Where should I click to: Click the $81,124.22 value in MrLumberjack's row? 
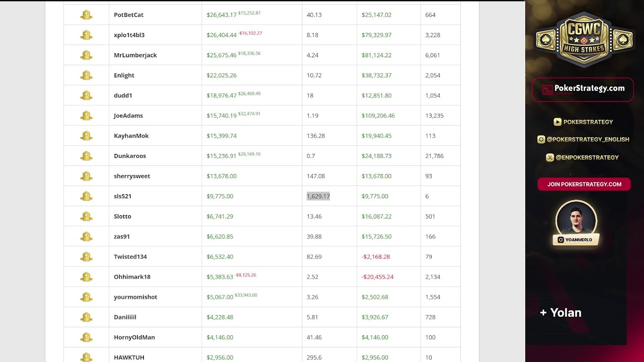[376, 55]
